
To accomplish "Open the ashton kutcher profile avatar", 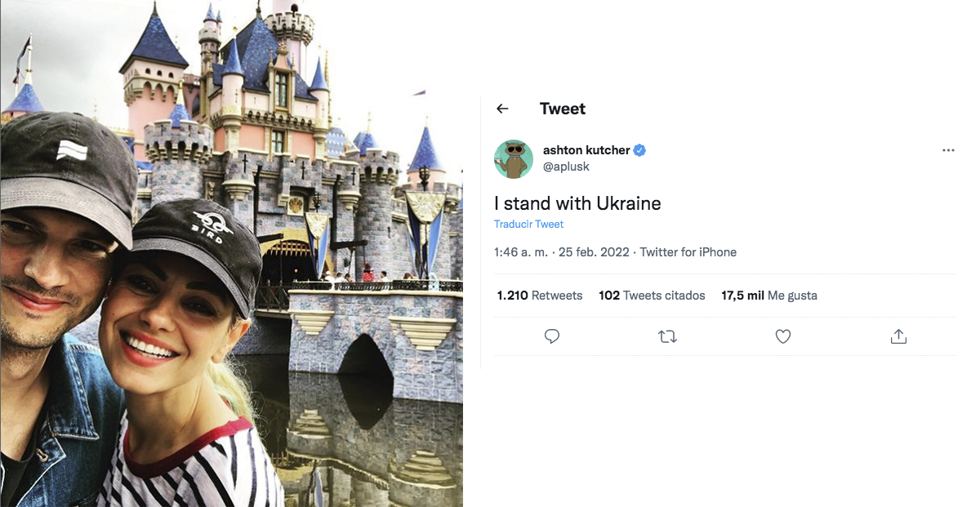I will [x=514, y=159].
